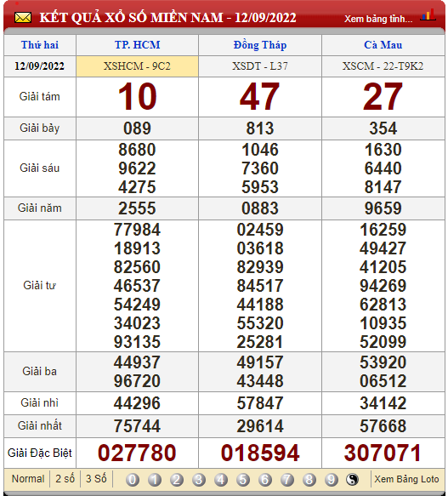Click Giải nhất number 57668
Image resolution: width=448 pixels, height=496 pixels.
click(x=383, y=426)
